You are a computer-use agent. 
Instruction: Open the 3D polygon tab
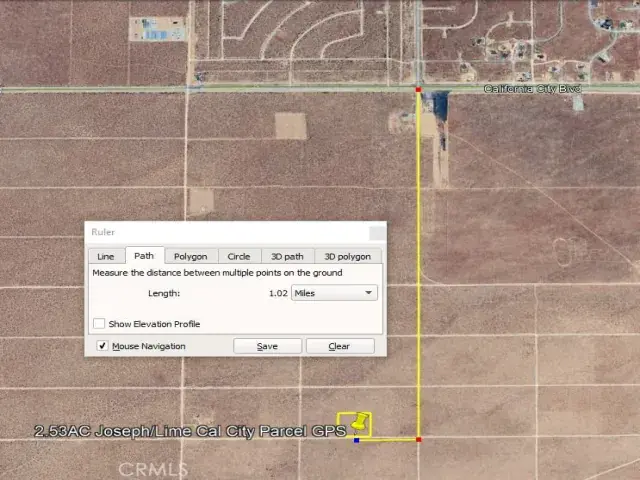[347, 256]
